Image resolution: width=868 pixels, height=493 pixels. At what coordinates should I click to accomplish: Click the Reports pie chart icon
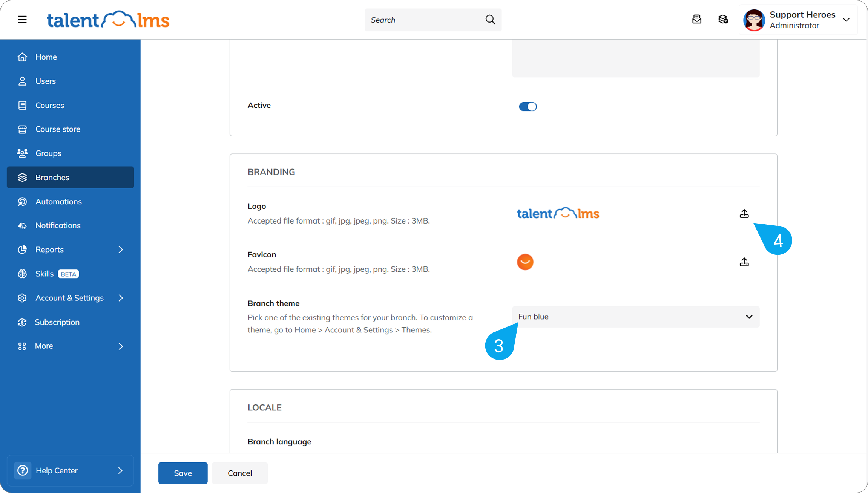(22, 250)
